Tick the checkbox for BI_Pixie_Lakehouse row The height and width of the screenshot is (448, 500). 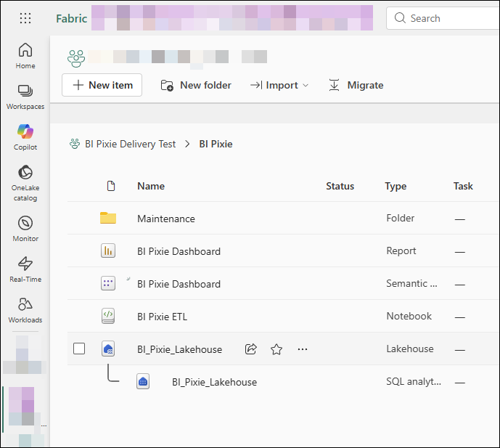point(79,349)
